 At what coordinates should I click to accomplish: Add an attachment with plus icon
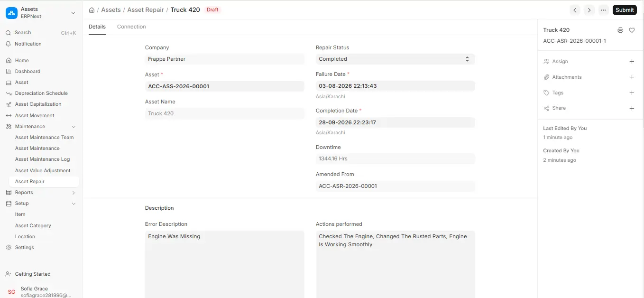point(632,77)
